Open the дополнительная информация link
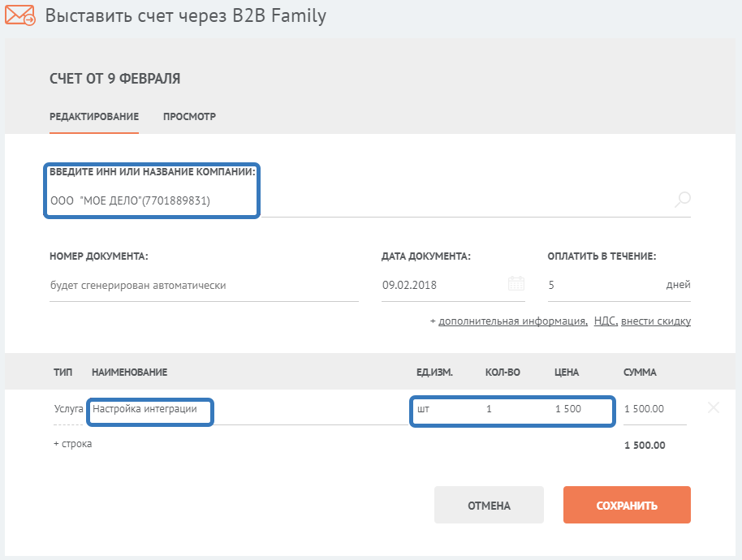The image size is (742, 560). point(513,321)
